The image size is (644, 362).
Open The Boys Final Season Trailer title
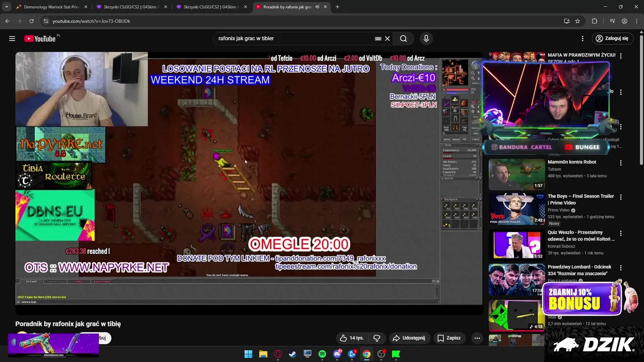pyautogui.click(x=581, y=200)
